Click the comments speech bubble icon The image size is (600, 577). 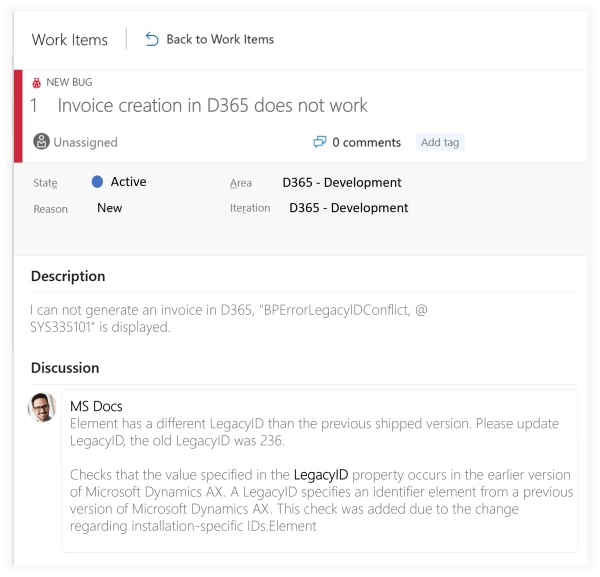click(320, 142)
